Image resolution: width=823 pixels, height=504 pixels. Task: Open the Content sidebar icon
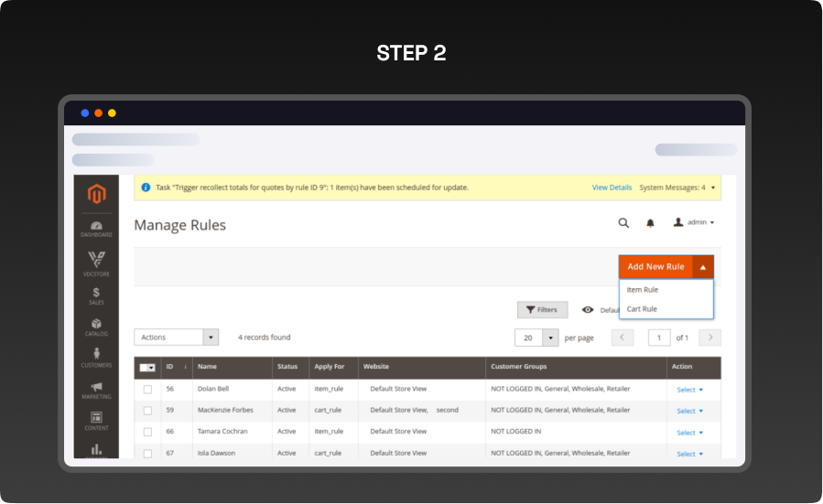click(x=96, y=421)
